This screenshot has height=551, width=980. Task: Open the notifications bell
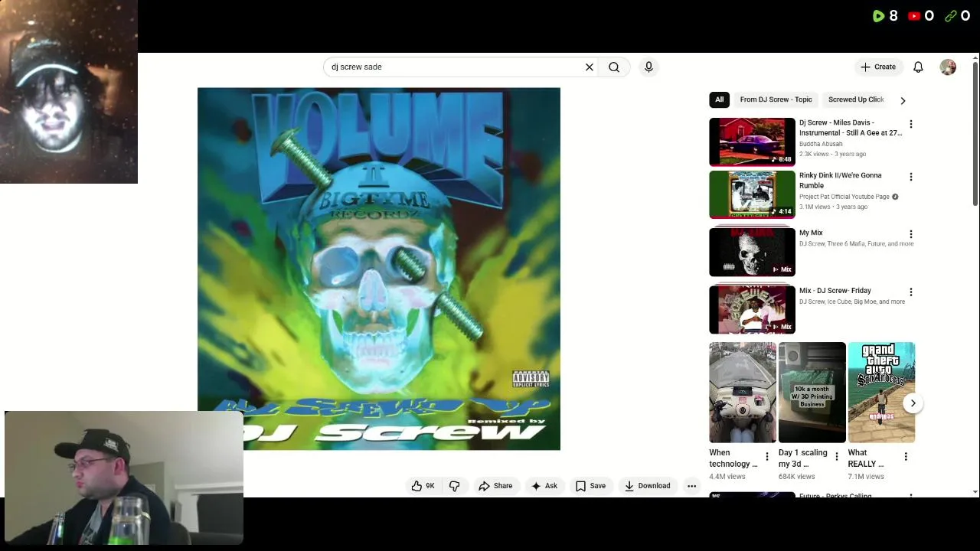918,67
